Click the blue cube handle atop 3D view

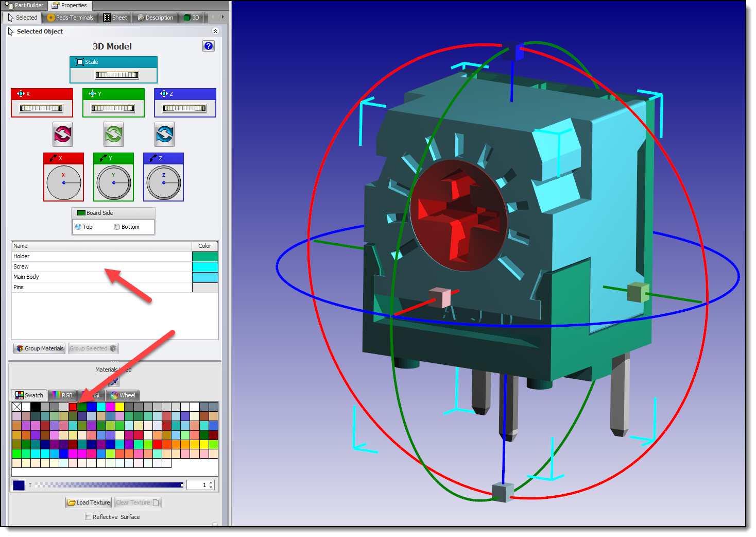click(513, 51)
